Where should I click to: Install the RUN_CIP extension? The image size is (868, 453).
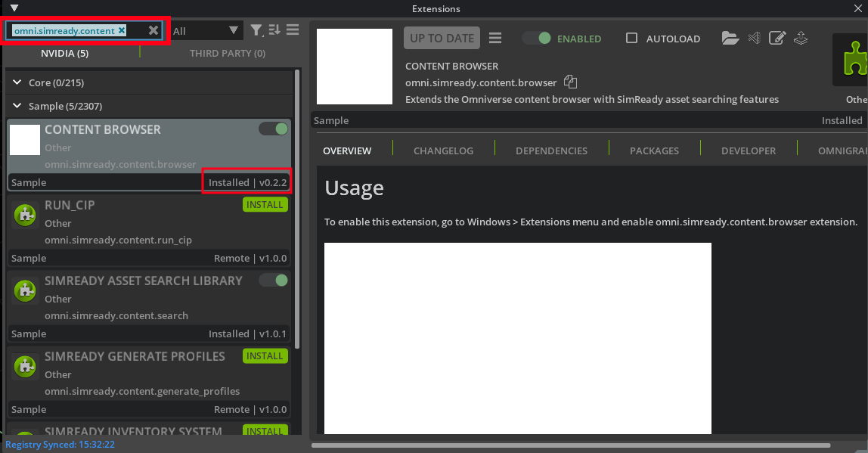pos(265,204)
